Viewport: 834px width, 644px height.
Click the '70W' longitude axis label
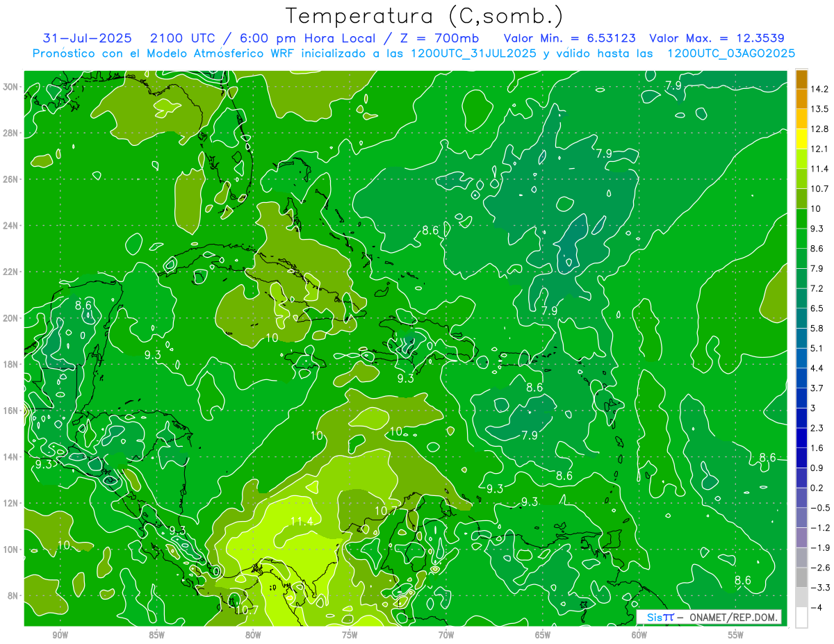(446, 635)
